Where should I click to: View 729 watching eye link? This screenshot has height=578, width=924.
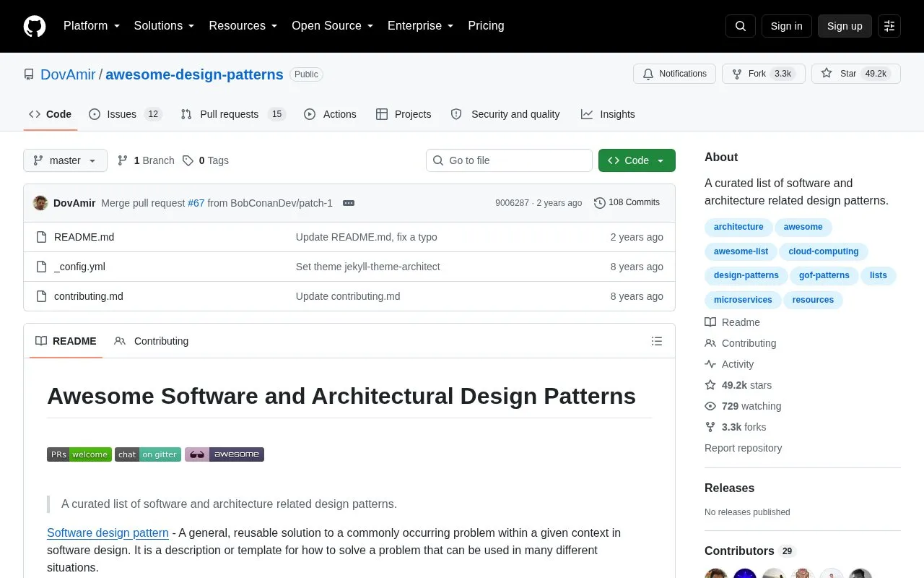click(743, 406)
